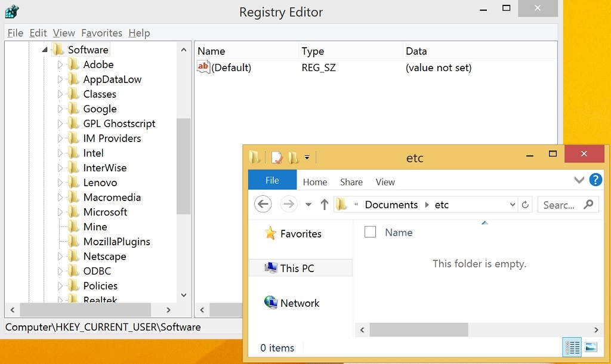Viewport: 611px width, 364px height.
Task: Click the ab string value icon beside (Default)
Action: 203,67
